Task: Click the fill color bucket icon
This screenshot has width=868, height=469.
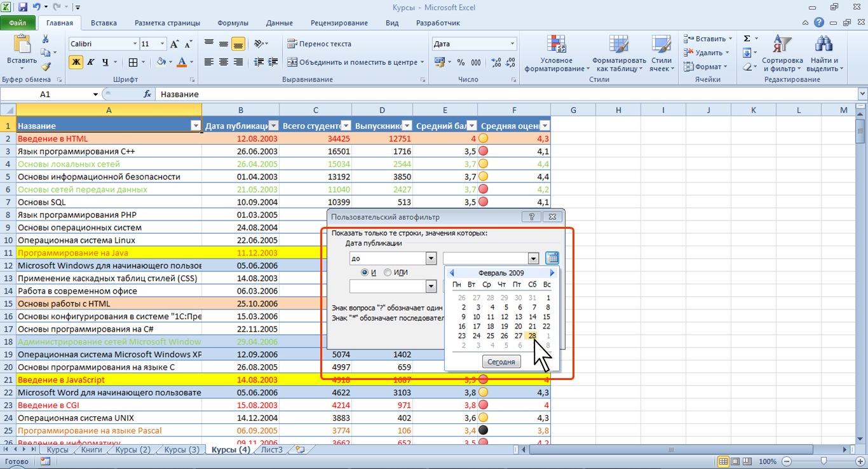Action: [x=161, y=62]
